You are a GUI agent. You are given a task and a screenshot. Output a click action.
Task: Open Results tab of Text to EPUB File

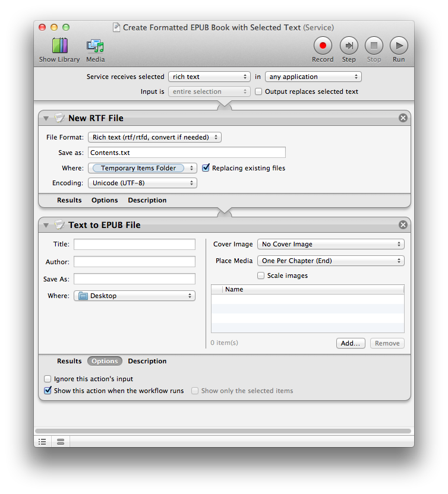[69, 361]
